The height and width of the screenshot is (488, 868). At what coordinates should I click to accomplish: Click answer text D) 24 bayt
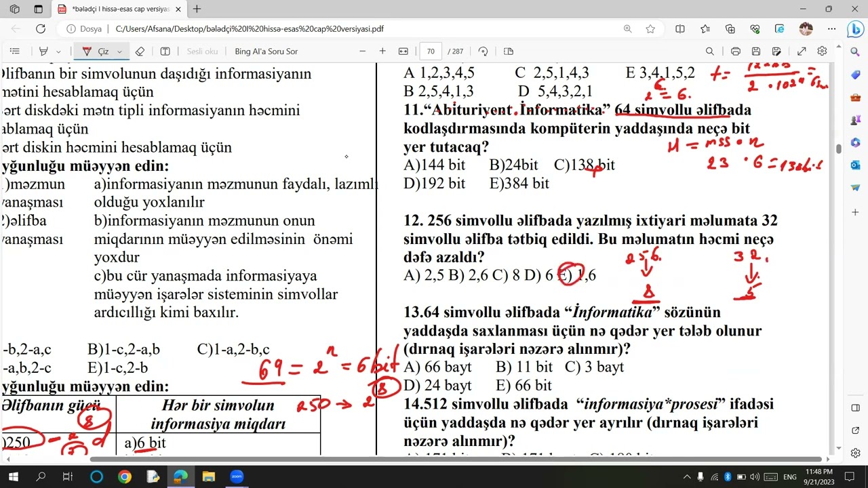click(x=437, y=385)
